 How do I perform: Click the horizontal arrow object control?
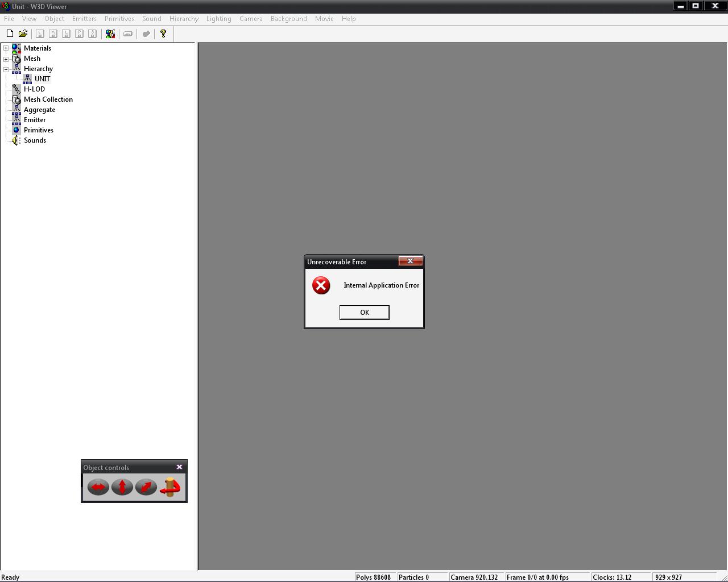(98, 487)
